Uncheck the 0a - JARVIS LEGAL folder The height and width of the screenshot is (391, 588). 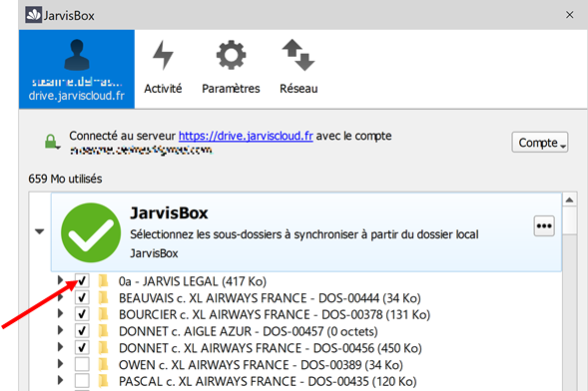[x=82, y=281]
